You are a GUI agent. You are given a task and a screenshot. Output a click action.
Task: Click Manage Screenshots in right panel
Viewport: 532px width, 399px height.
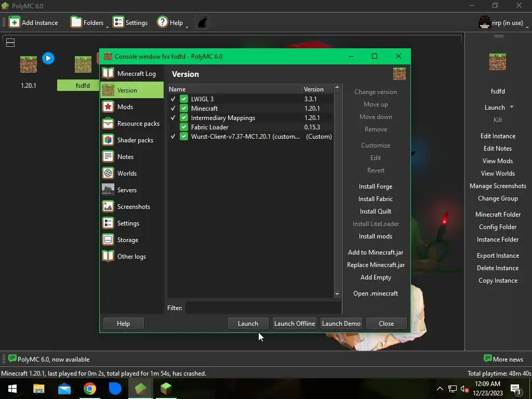point(498,186)
